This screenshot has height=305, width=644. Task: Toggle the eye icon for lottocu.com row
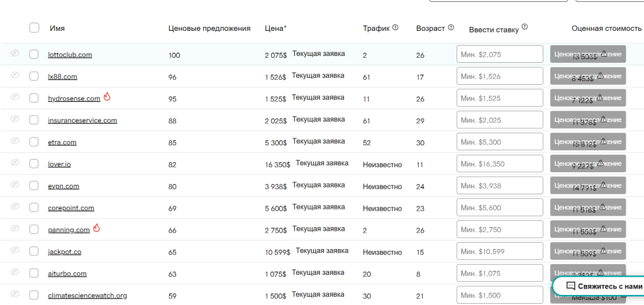click(15, 54)
